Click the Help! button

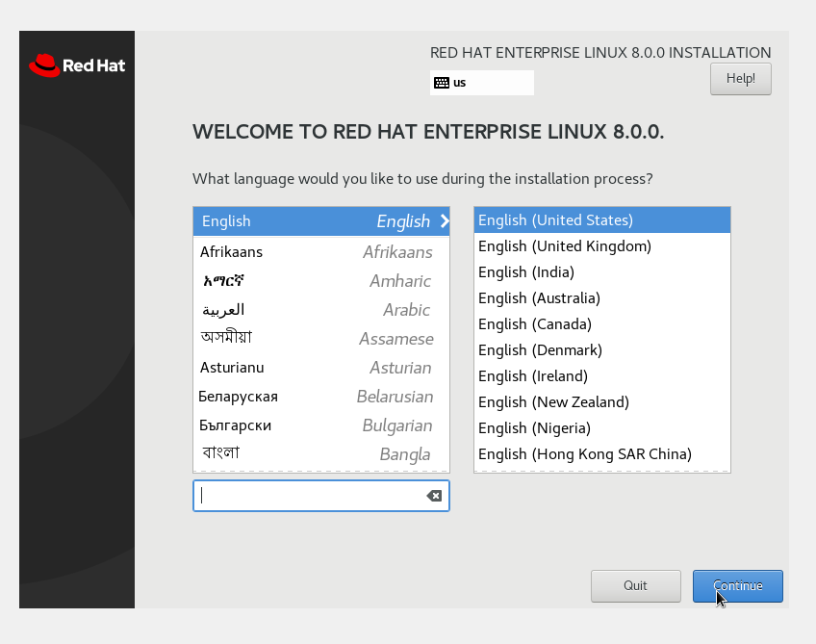click(740, 79)
